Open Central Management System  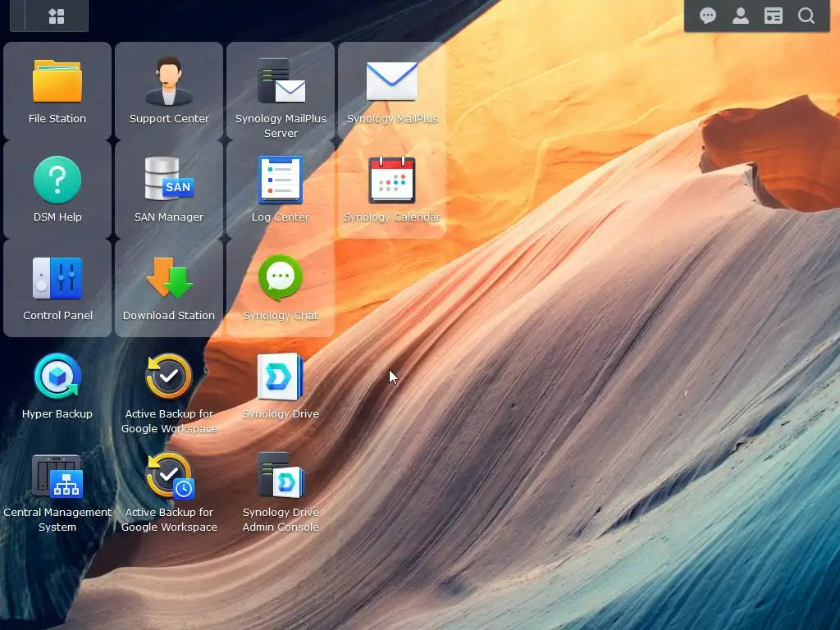(x=57, y=476)
